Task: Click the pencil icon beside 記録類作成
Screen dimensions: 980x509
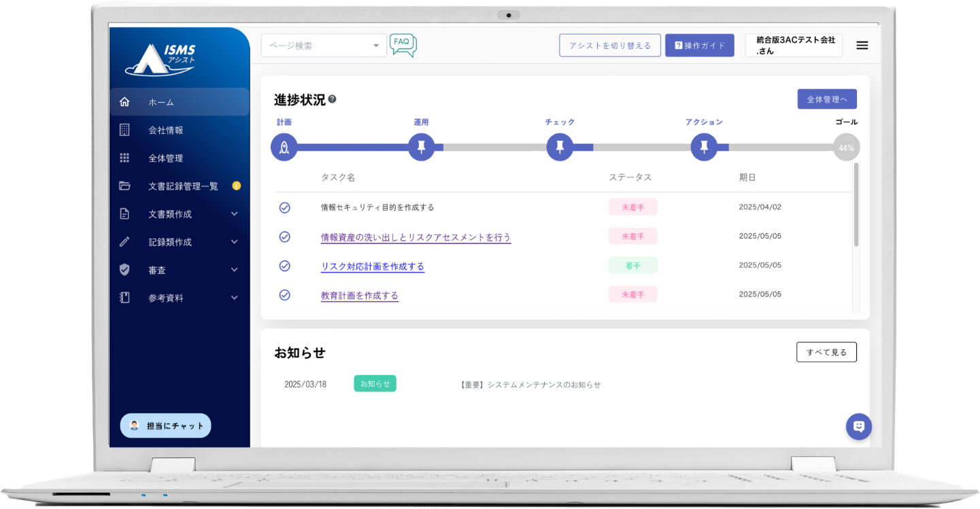Action: (x=124, y=241)
